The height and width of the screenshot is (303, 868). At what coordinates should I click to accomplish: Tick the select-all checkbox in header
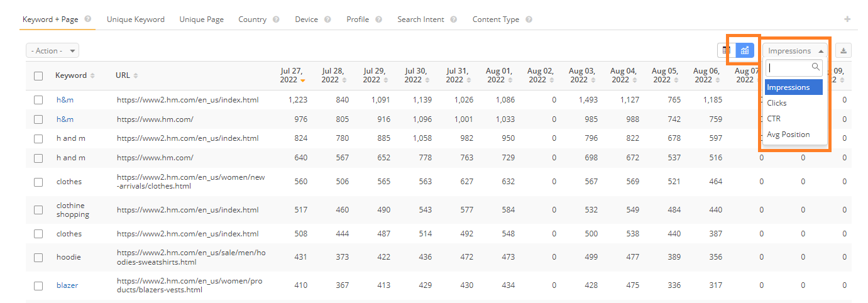[38, 76]
